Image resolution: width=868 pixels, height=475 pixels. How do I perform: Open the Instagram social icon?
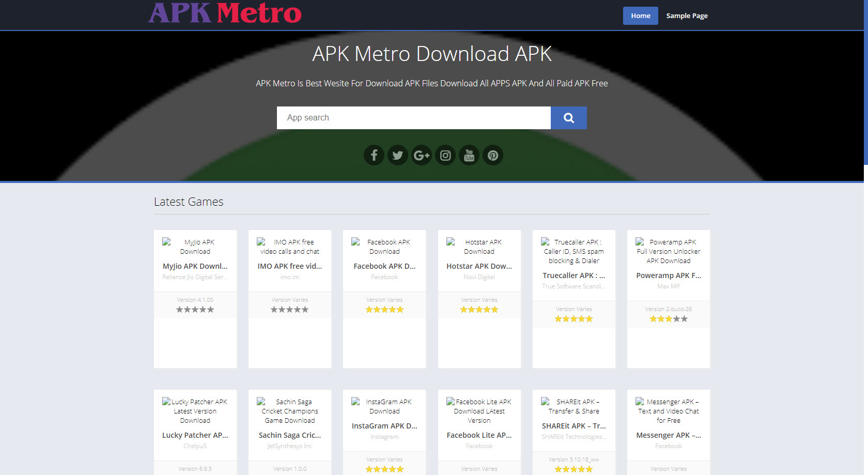pos(445,155)
